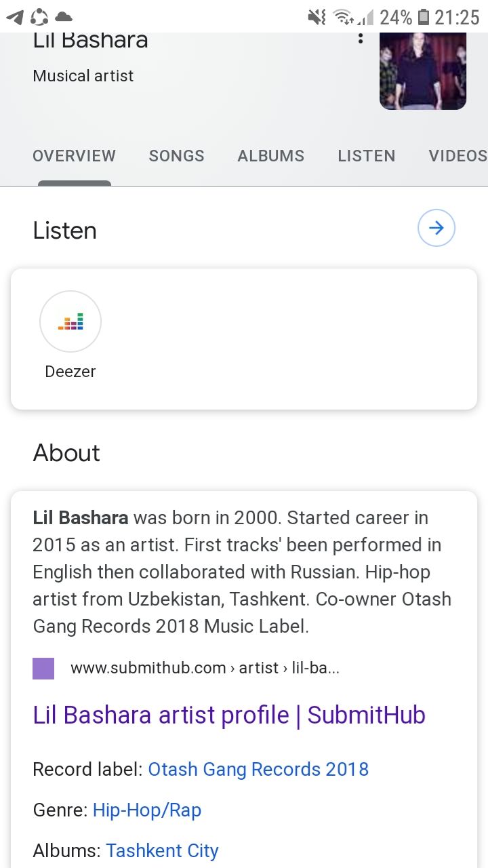Viewport: 488px width, 868px height.
Task: Select the OVERVIEW tab
Action: 75,156
